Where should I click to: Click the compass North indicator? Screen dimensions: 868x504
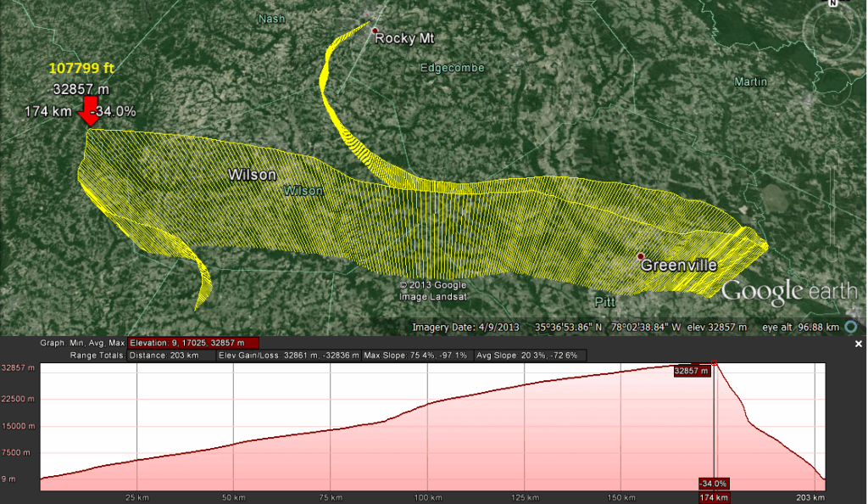point(835,4)
